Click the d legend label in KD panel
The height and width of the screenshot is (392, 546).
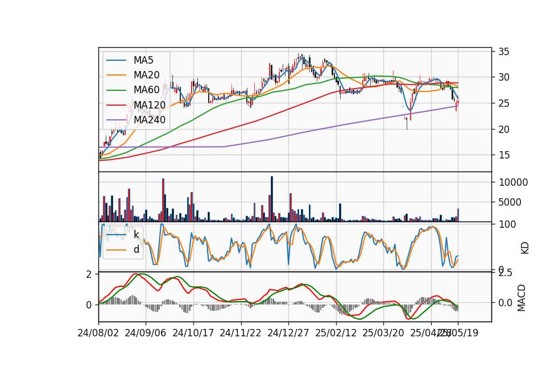point(136,249)
